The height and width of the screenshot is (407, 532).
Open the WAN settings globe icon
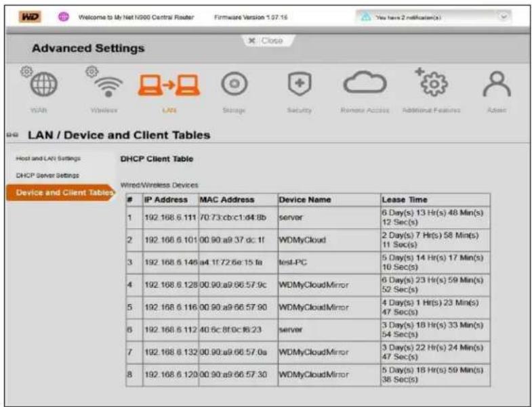(44, 84)
